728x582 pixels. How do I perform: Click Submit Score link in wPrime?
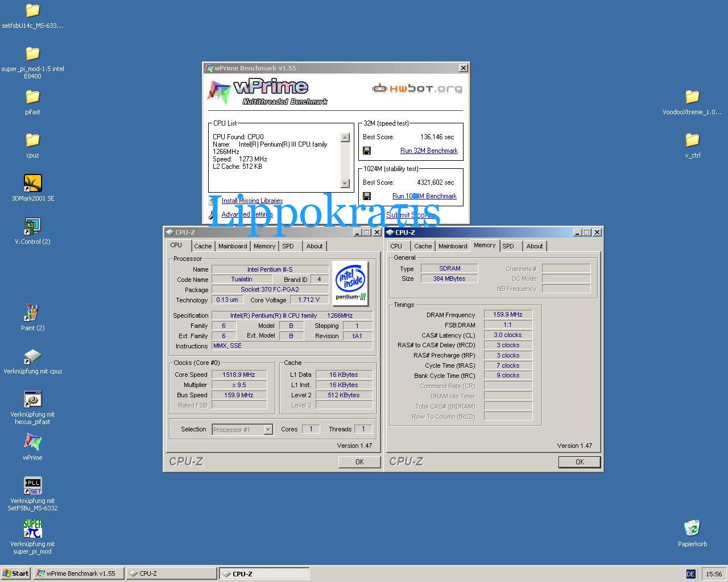tap(409, 215)
